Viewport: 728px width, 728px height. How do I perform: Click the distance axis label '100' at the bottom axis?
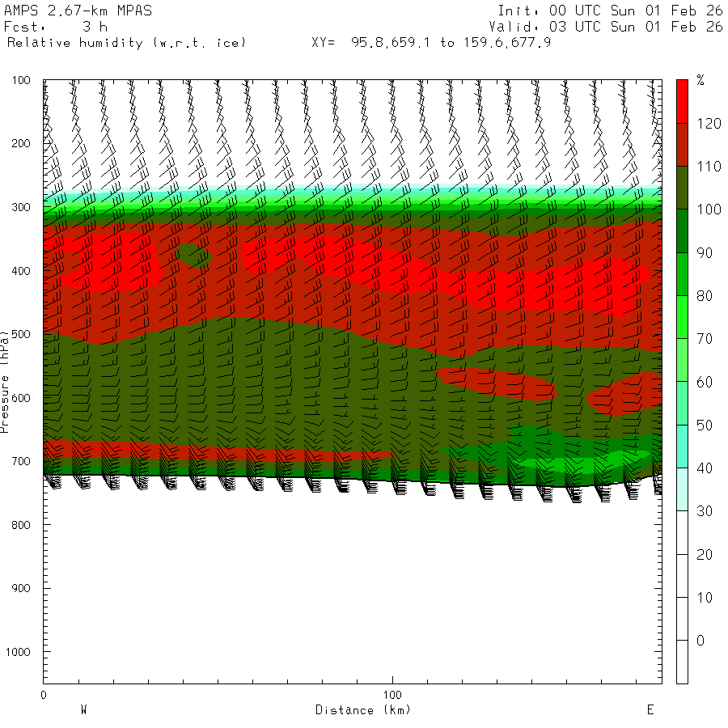(x=392, y=695)
